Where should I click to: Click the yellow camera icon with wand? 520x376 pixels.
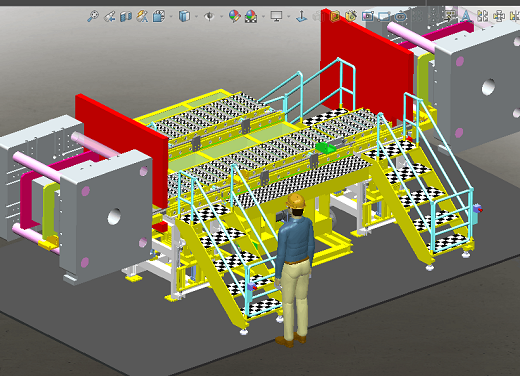pos(351,16)
